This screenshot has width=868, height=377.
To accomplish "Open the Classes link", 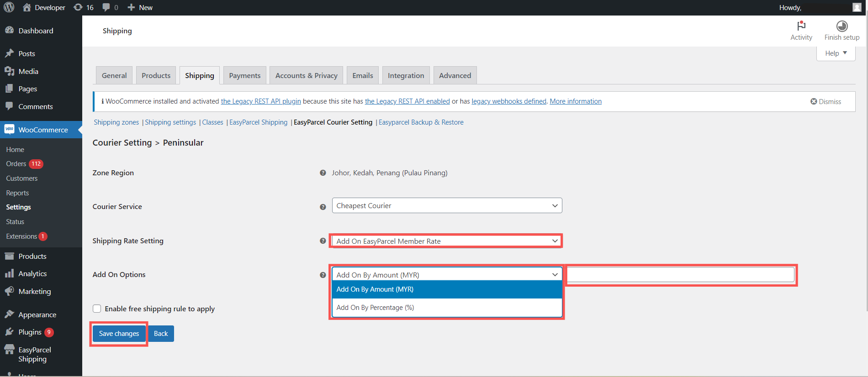I will click(212, 122).
